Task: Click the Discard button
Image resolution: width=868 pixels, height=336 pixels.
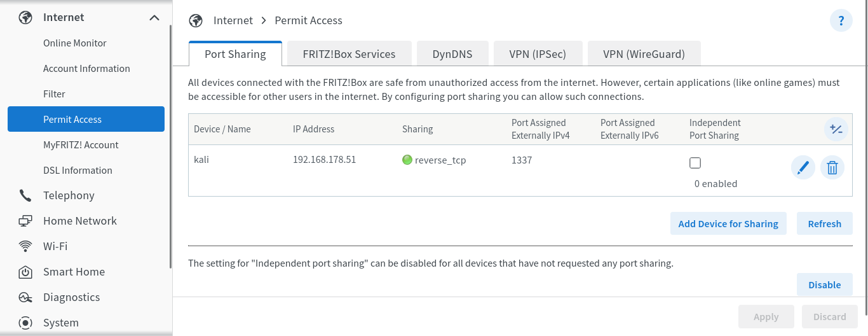Action: point(830,316)
